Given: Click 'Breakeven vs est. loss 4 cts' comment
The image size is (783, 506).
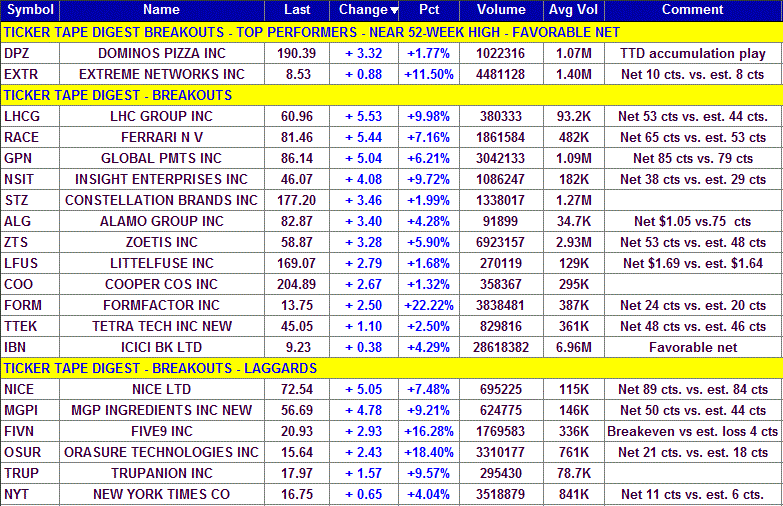Looking at the screenshot, I should [693, 431].
